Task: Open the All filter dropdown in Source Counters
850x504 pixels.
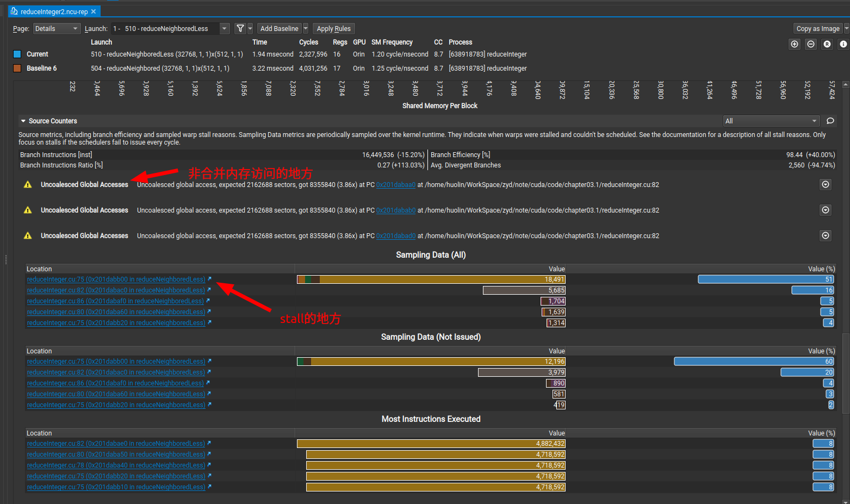Action: click(771, 121)
